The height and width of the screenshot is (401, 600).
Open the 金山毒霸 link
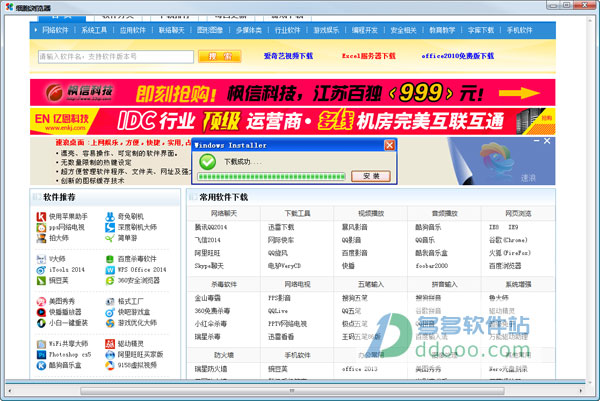(x=207, y=298)
